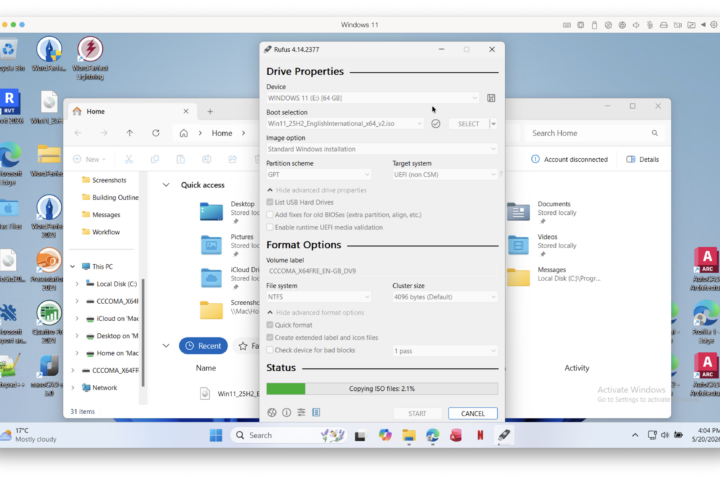Click the Paste icon in Explorer toolbar
The width and height of the screenshot is (720, 480).
coord(180,159)
